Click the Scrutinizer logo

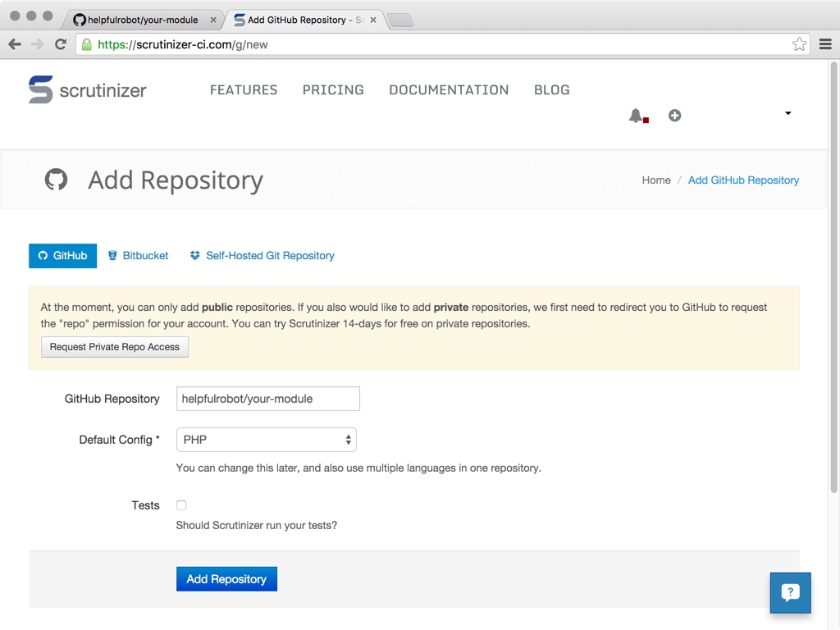coord(87,89)
